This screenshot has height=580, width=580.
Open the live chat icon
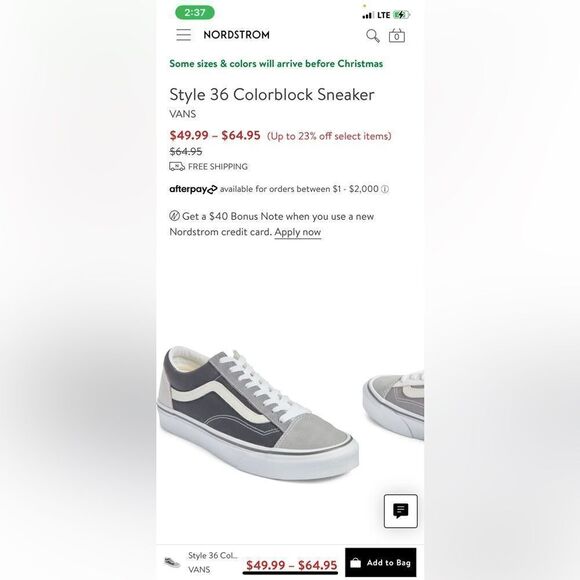(401, 511)
